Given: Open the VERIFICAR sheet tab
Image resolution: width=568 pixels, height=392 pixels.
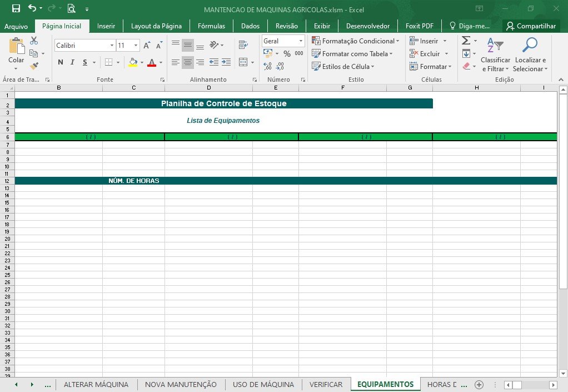Looking at the screenshot, I should click(x=326, y=384).
